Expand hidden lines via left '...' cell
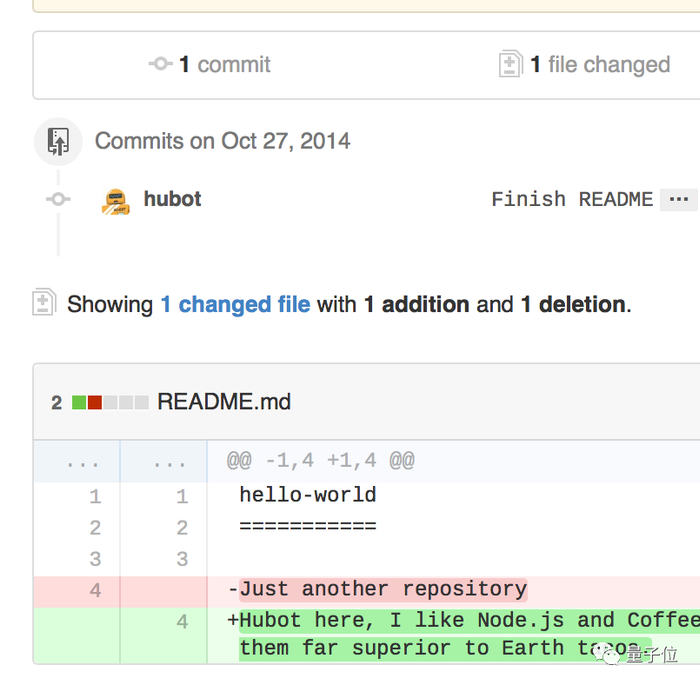700x685 pixels. pyautogui.click(x=77, y=462)
